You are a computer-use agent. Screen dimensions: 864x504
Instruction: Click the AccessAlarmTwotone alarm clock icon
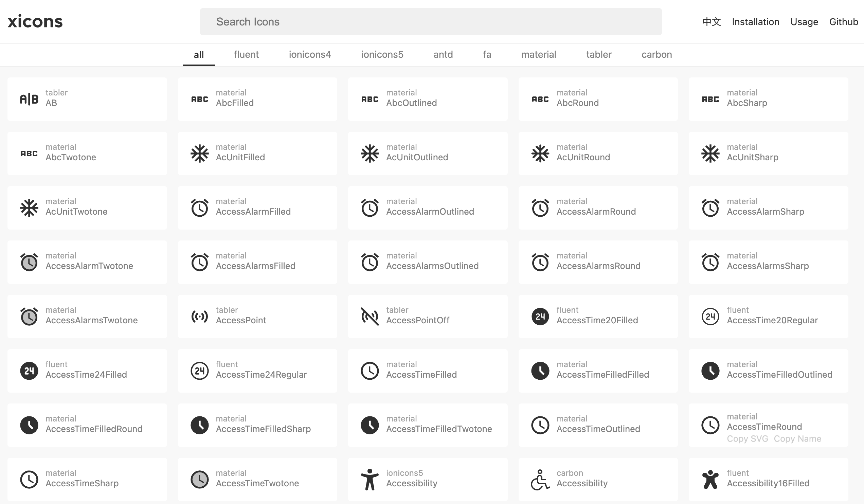29,262
